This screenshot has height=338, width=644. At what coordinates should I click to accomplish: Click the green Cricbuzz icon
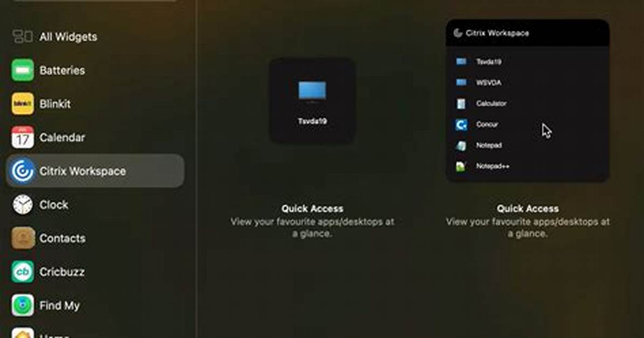[23, 272]
